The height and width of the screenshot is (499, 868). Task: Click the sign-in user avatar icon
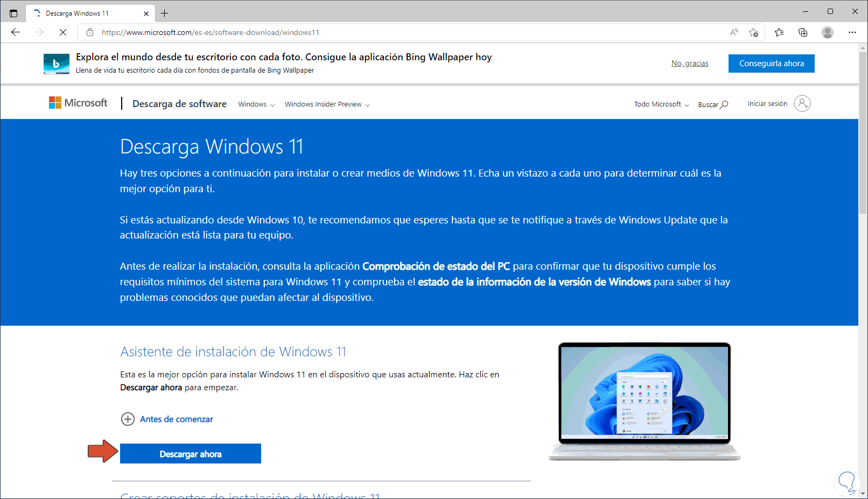point(802,103)
